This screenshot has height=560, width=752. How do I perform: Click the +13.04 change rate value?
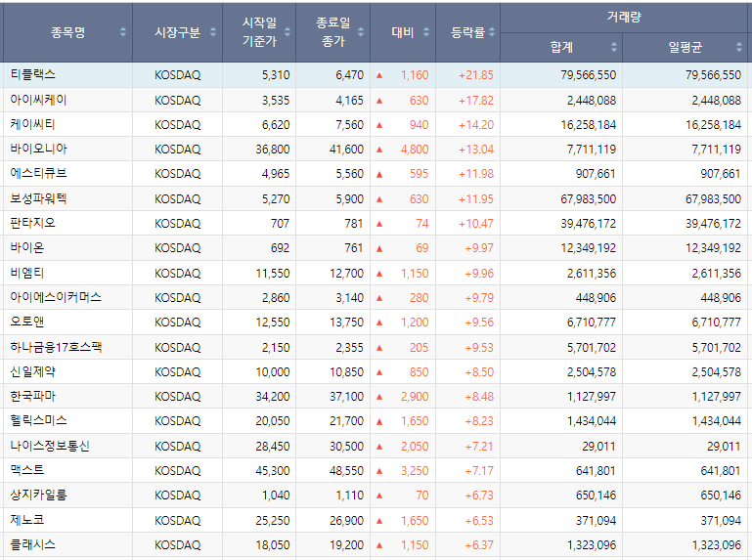tap(476, 150)
